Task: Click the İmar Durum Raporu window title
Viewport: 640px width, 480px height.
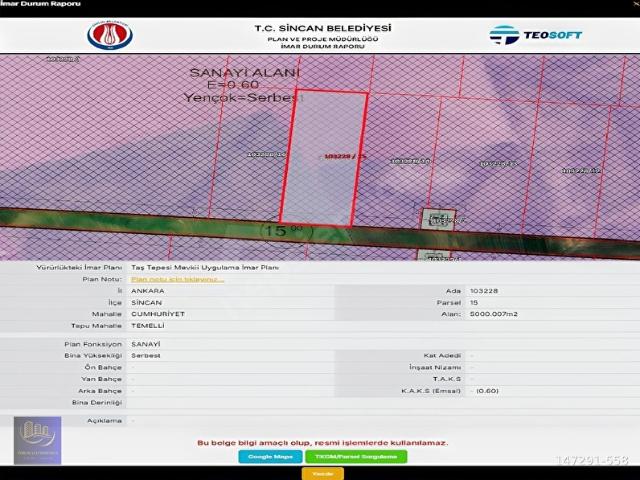Action: point(40,4)
